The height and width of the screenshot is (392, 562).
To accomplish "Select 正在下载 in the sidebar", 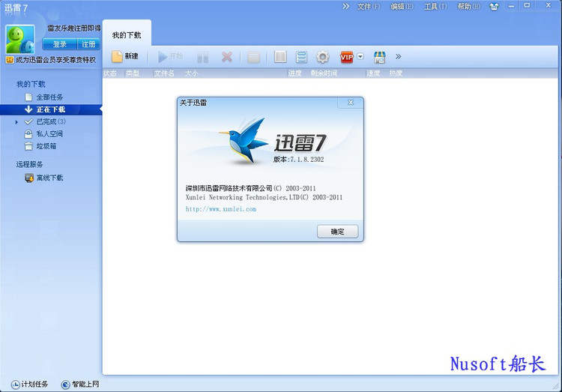I will (x=51, y=109).
